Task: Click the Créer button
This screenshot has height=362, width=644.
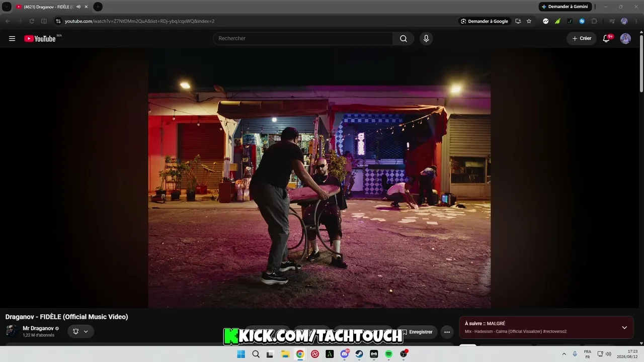Action: [x=582, y=39]
